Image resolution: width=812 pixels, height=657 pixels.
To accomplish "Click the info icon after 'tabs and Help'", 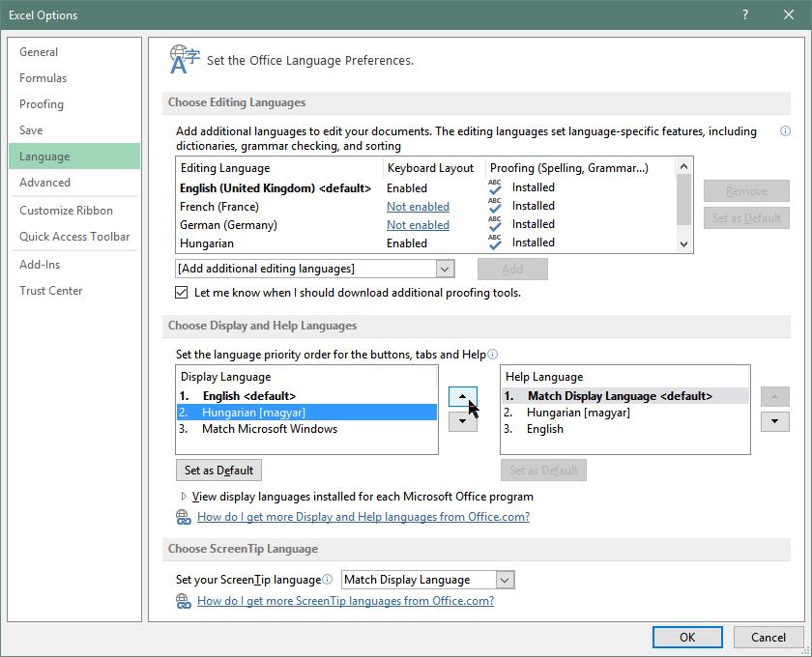I will coord(492,355).
